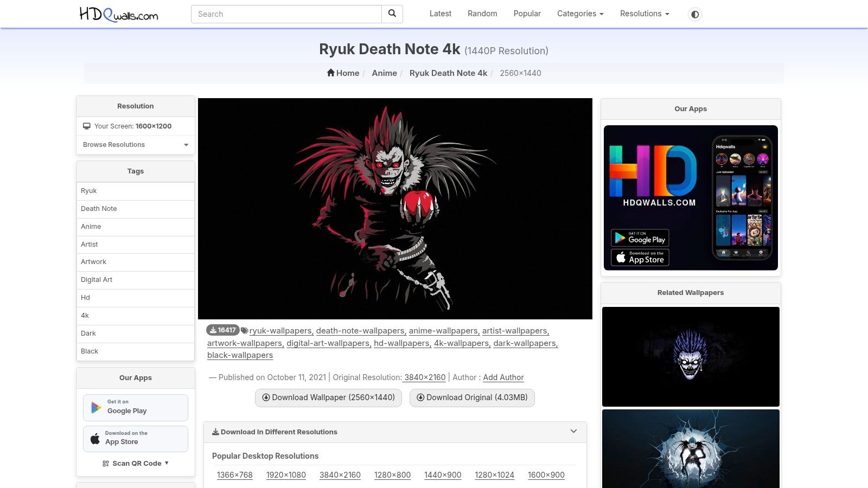Choose the 1920×1080 desktop resolution

286,475
